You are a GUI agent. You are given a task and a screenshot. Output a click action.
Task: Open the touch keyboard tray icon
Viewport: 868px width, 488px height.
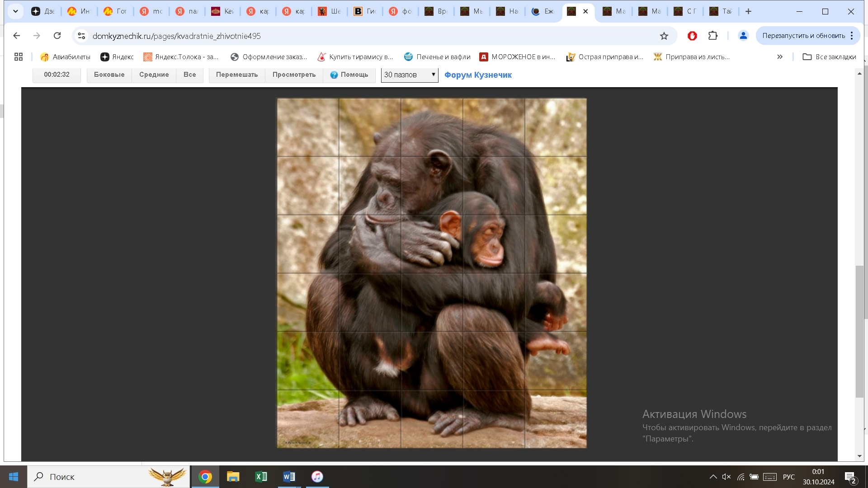770,477
